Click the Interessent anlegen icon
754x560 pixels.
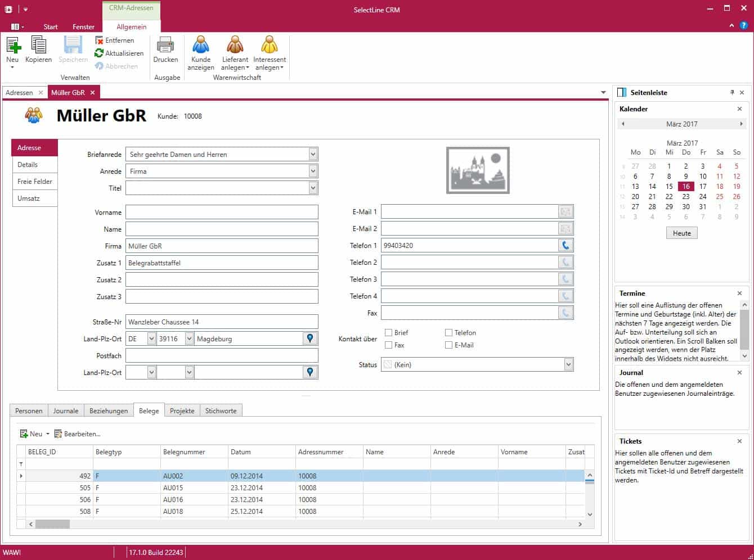[270, 45]
